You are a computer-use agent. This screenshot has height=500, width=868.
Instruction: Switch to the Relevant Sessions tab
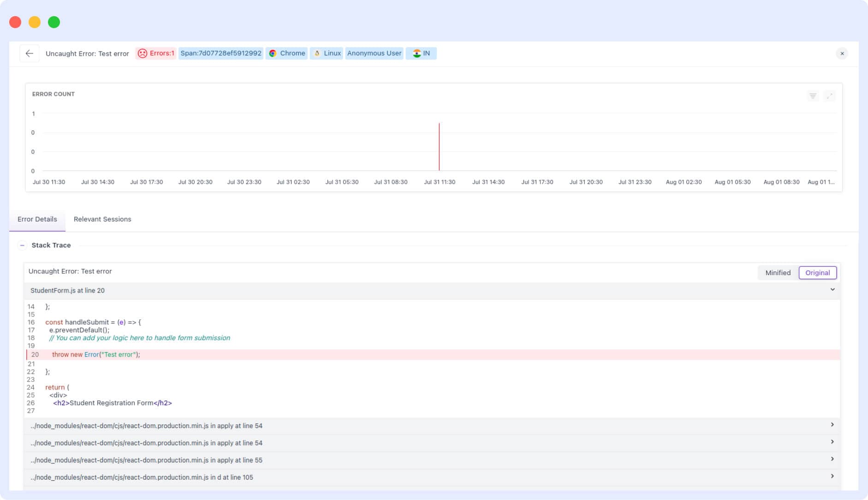[x=102, y=219]
